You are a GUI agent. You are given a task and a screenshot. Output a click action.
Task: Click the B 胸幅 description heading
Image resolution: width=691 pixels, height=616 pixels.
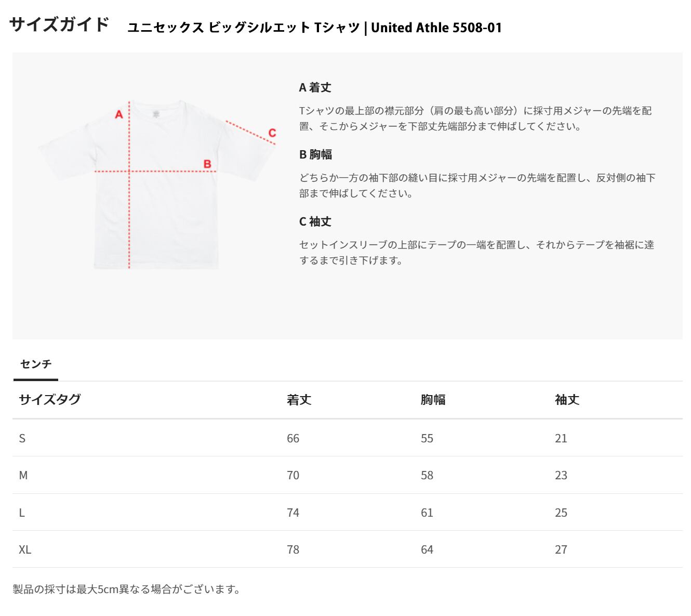315,154
